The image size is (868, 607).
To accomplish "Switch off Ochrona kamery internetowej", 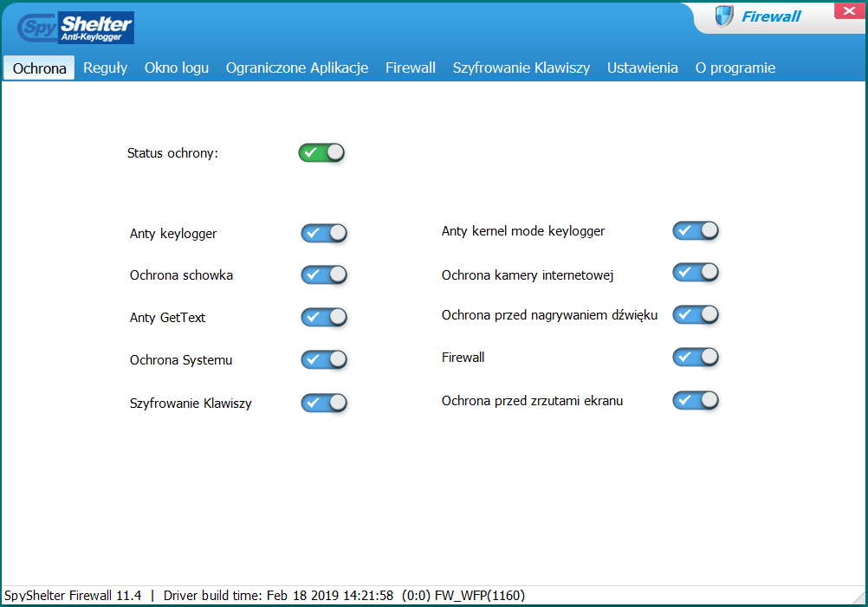I will 696,272.
